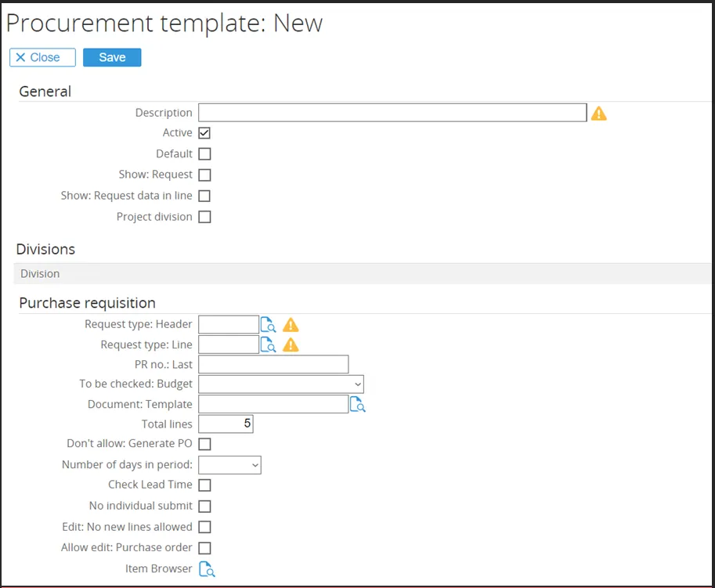Image resolution: width=715 pixels, height=588 pixels.
Task: Expand the To be checked: Budget dropdown
Action: (281, 384)
